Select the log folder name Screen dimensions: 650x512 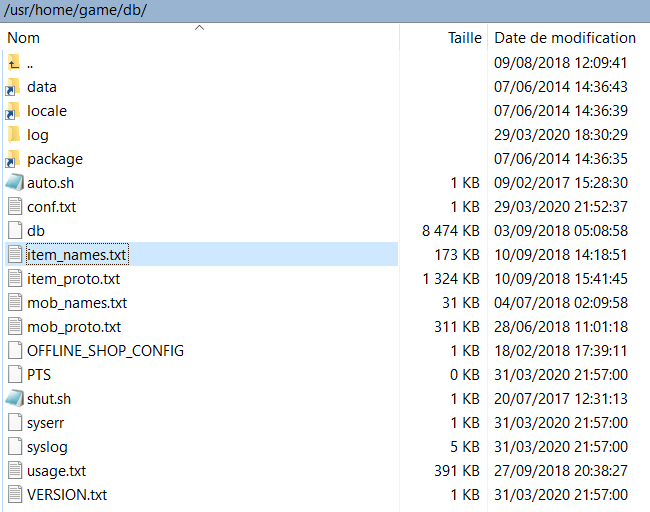coord(38,136)
